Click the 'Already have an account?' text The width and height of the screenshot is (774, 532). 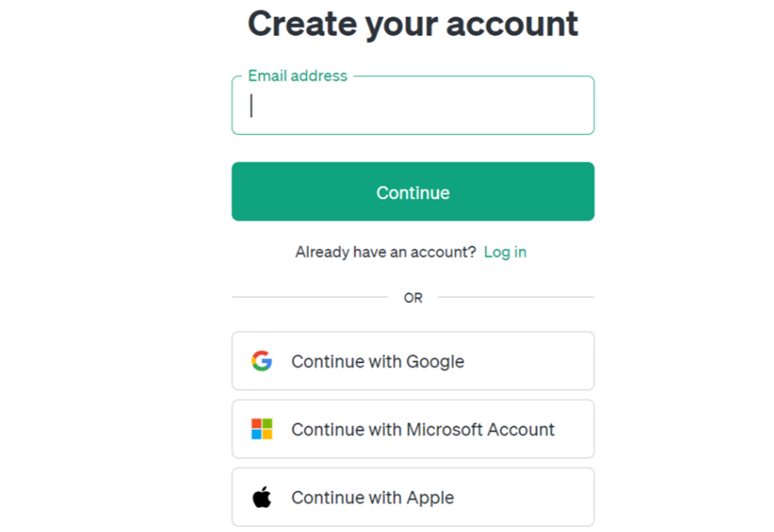(386, 252)
